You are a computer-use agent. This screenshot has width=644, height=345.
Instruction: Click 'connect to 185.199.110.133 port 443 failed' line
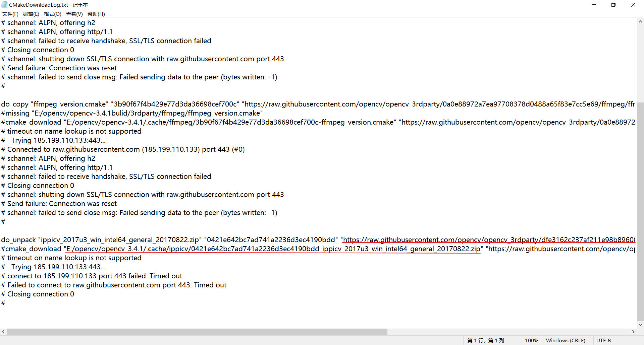(92, 276)
